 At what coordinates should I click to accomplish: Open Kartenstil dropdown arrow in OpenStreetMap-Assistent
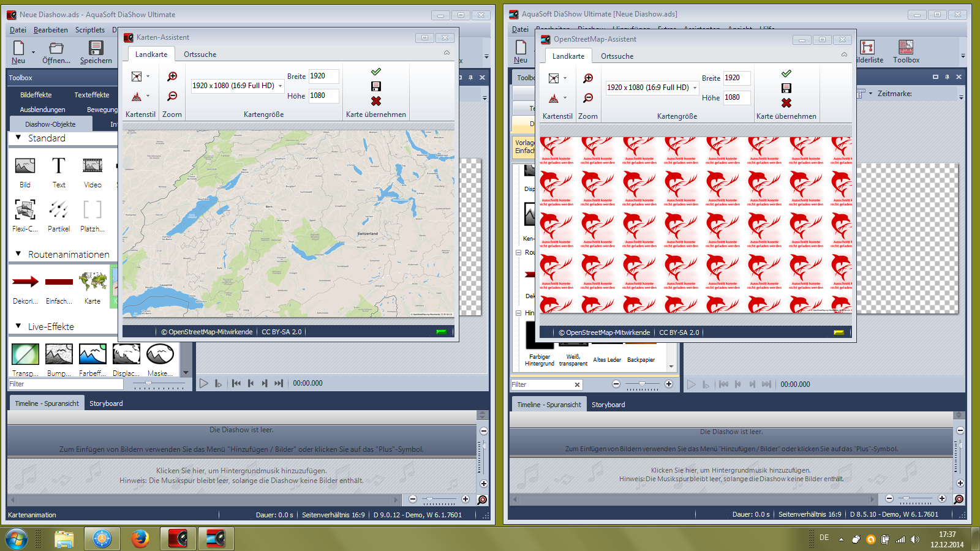point(565,78)
